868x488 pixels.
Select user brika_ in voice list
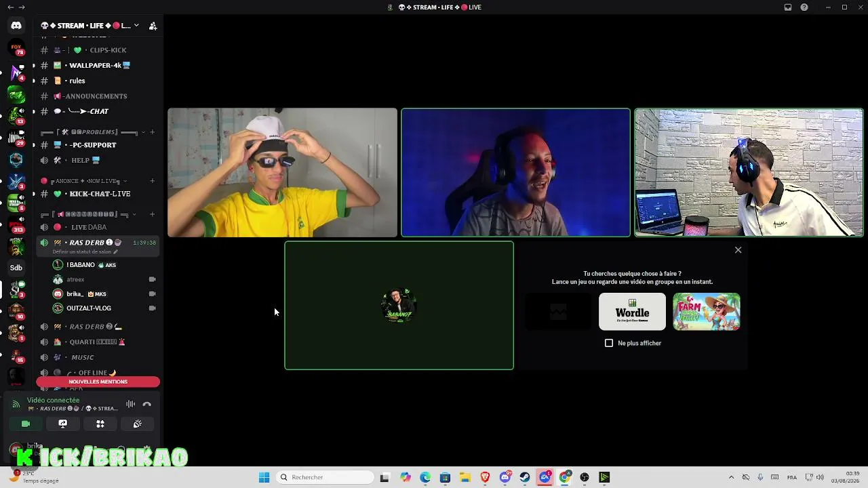104,294
